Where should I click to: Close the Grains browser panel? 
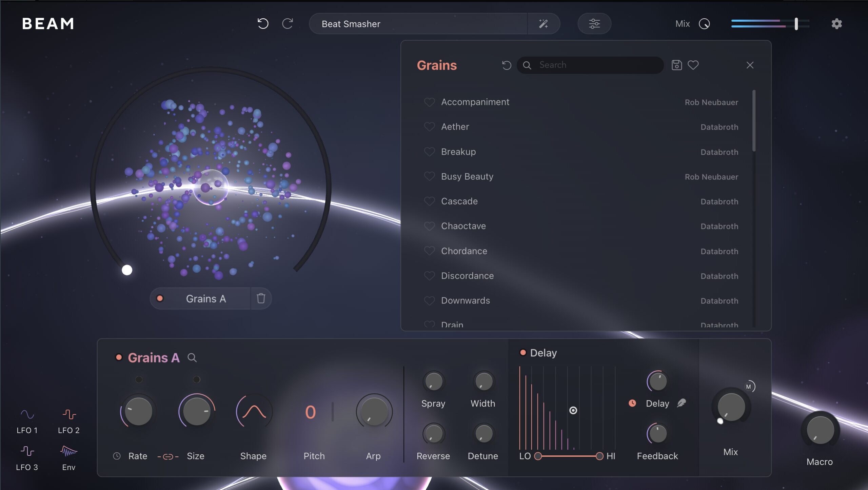pyautogui.click(x=750, y=65)
